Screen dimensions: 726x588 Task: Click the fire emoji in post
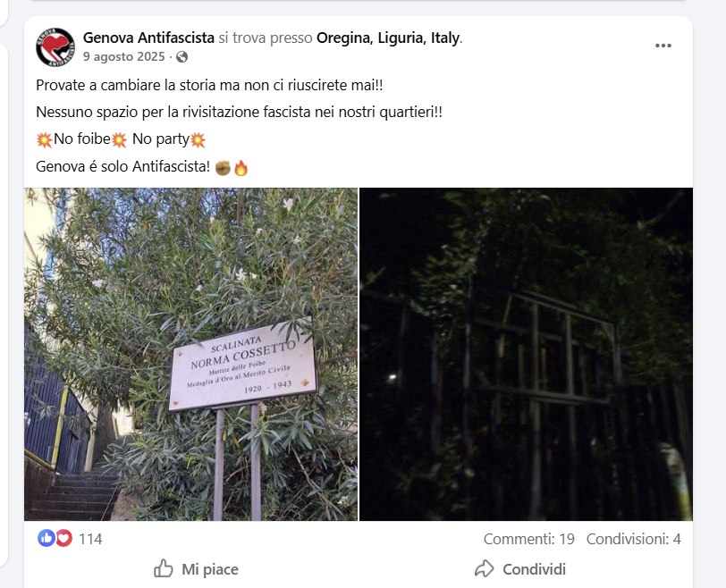point(241,167)
